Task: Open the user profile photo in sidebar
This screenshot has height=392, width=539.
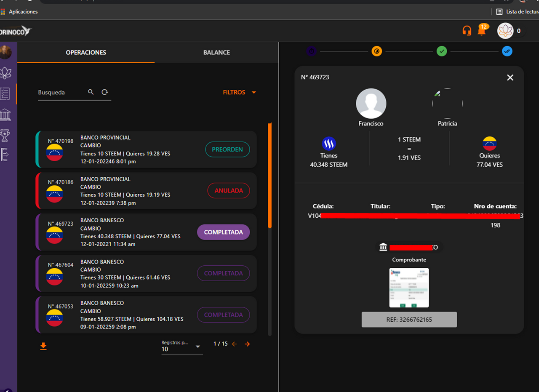Action: coord(5,52)
